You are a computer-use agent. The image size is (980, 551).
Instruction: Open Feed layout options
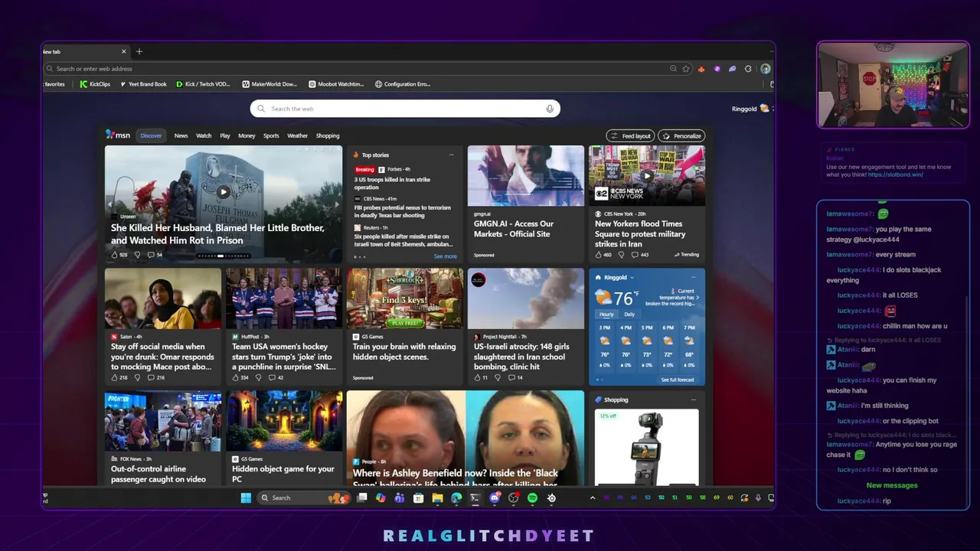(630, 135)
